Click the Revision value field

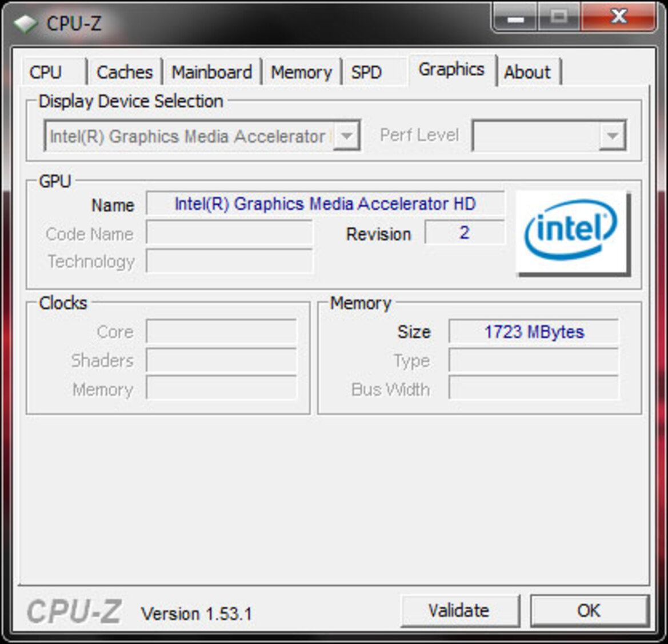pos(465,233)
